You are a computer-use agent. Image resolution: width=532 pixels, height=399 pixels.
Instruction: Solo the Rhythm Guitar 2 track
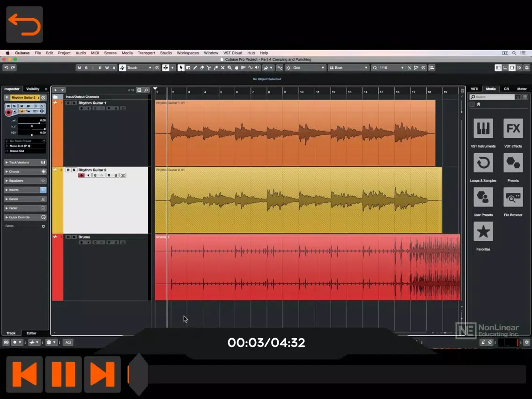click(74, 170)
